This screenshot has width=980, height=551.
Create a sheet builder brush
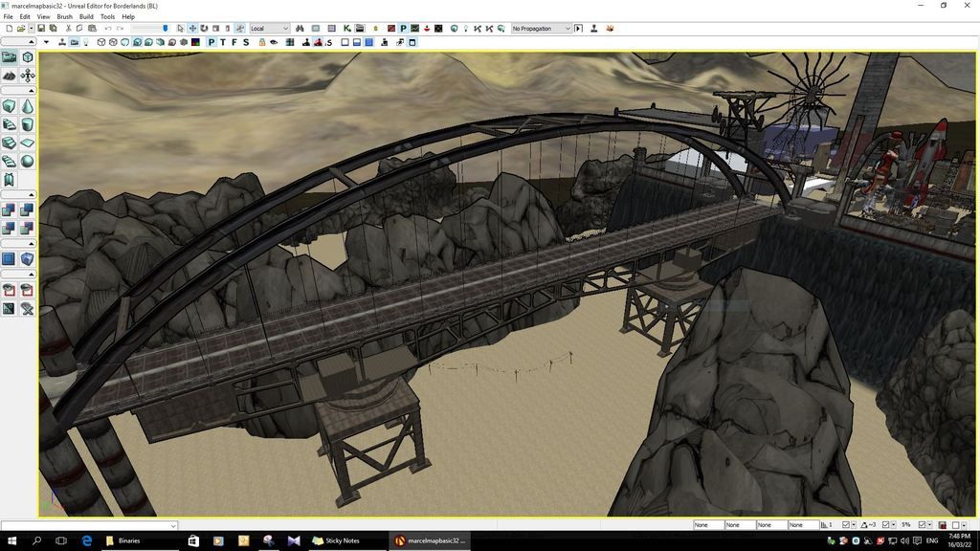pos(28,143)
